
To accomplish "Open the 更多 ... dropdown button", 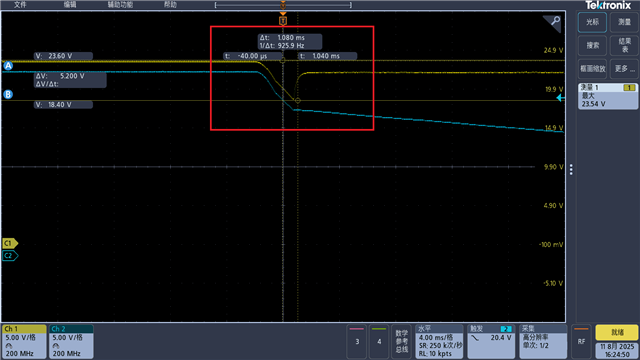I will 624,69.
